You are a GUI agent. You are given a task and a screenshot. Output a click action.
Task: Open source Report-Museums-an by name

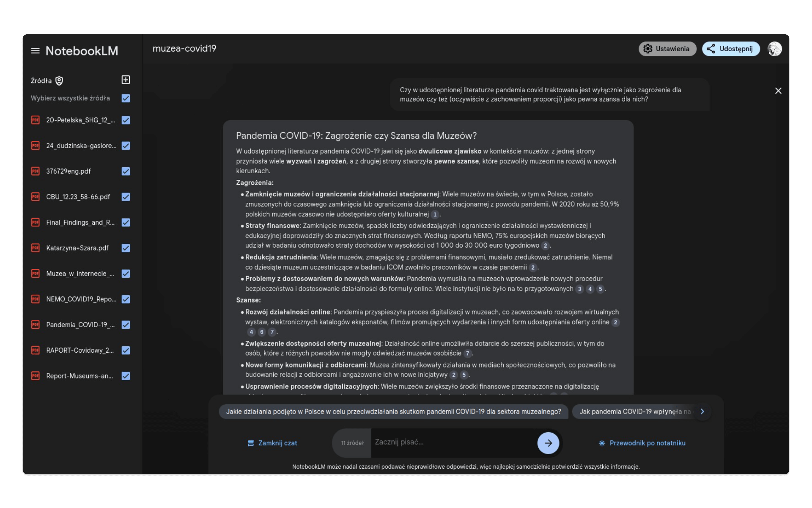80,376
